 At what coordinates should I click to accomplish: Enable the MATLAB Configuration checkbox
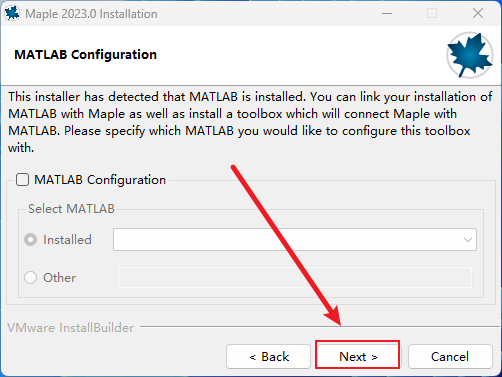(x=22, y=180)
